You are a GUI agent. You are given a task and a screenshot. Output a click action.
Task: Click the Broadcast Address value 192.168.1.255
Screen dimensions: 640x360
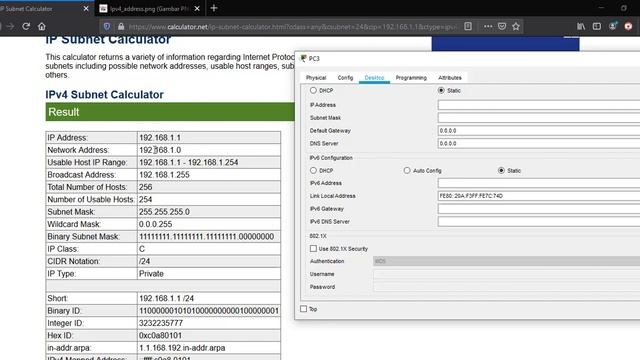(x=164, y=175)
